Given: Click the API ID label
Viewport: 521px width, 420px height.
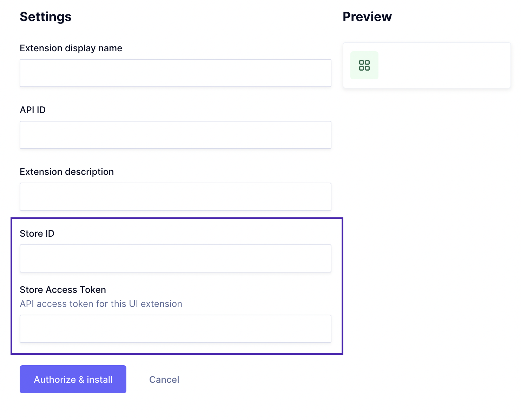Looking at the screenshot, I should point(33,110).
